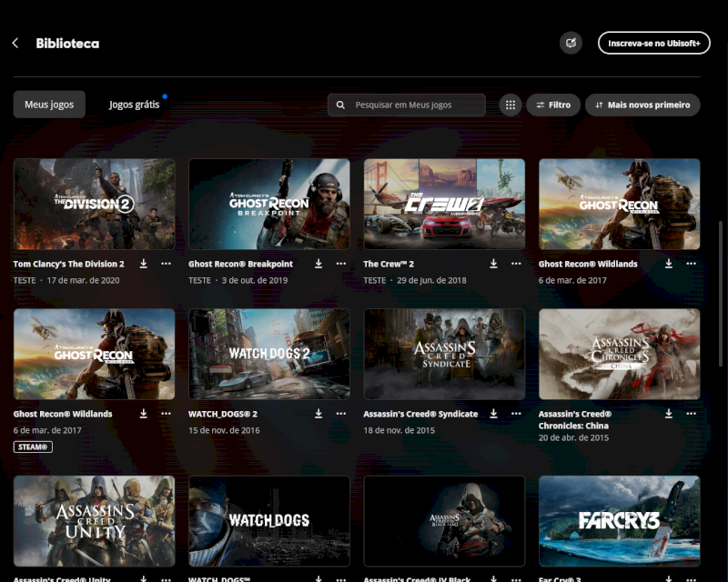Download the Steam Ghost Recon Wildlands
The image size is (728, 582).
144,414
